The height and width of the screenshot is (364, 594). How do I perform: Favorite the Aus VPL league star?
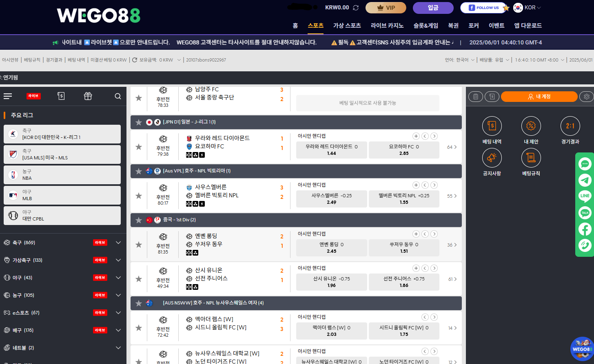139,171
